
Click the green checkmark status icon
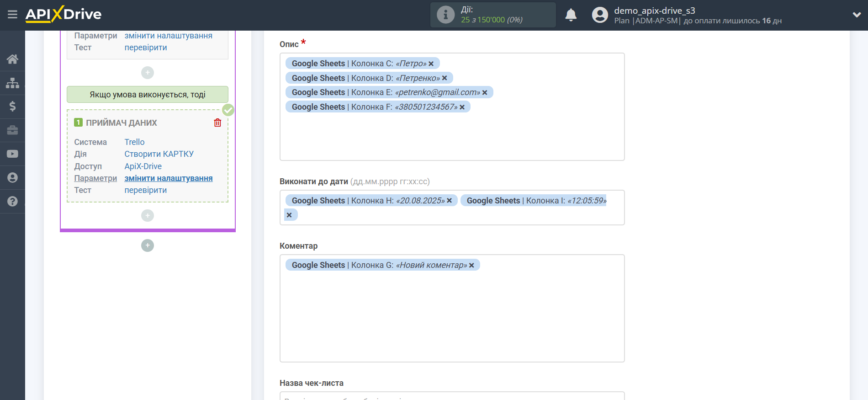[x=228, y=110]
